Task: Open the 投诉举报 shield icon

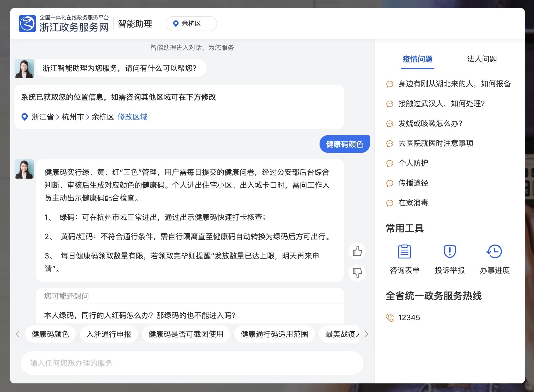Action: 450,252
